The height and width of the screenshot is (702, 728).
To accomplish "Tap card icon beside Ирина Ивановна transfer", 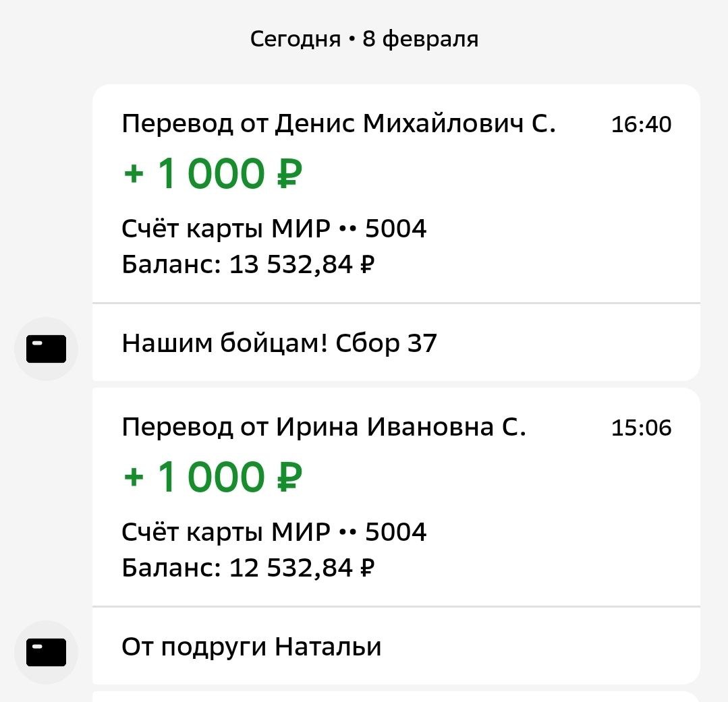I will tap(46, 652).
